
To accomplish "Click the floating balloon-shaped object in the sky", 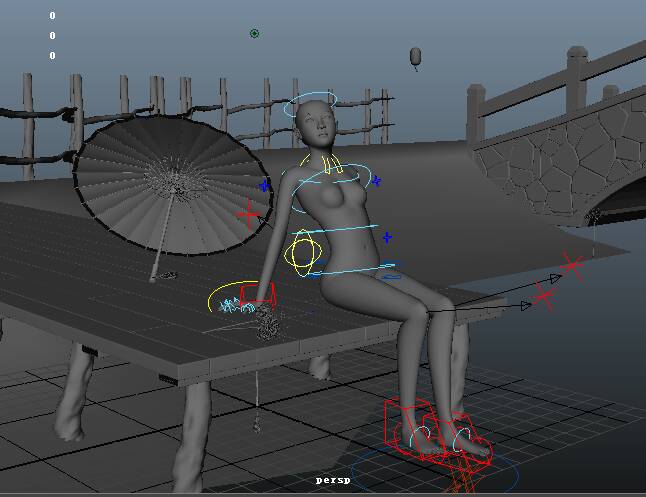I will tap(415, 56).
